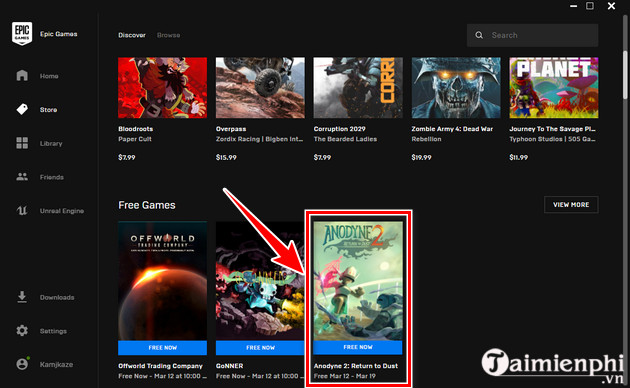Open the Home icon in sidebar

point(22,76)
